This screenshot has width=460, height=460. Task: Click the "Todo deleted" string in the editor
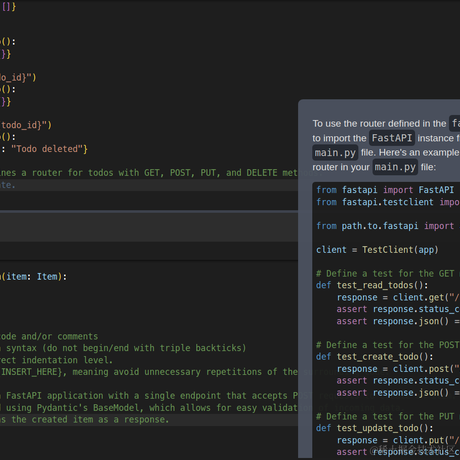47,149
